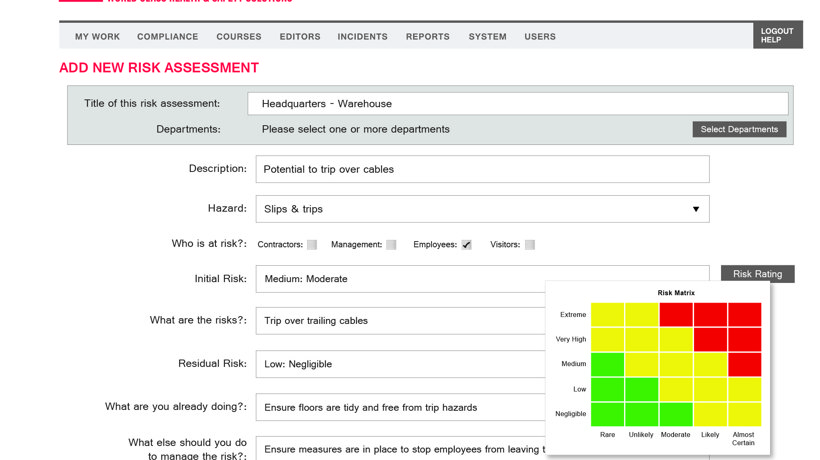The height and width of the screenshot is (460, 820).
Task: Select yellow Medium / Likely matrix cell
Action: (710, 364)
